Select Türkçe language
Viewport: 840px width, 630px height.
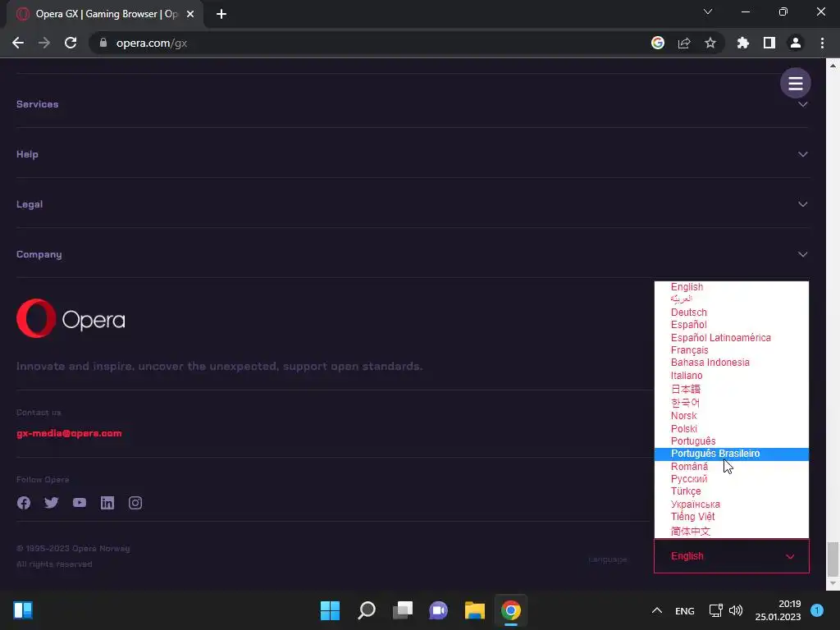[x=731, y=491]
